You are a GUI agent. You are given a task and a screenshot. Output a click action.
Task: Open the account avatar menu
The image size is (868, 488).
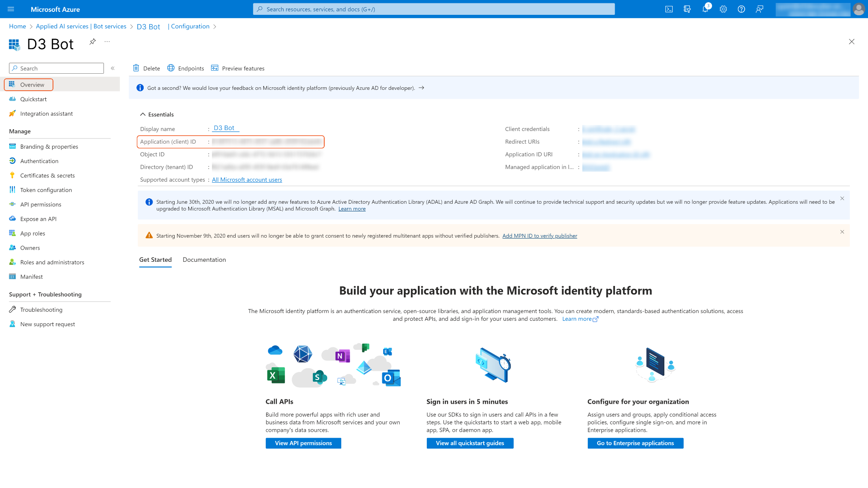pos(859,9)
